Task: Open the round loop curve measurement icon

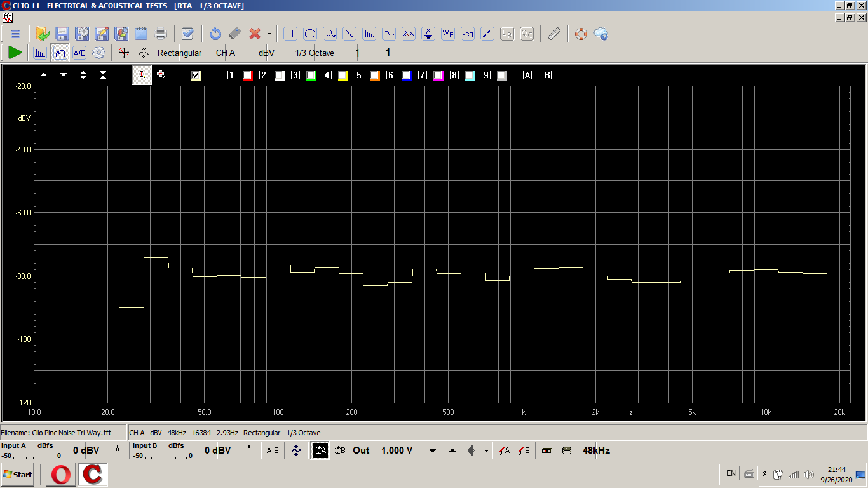Action: [x=310, y=34]
